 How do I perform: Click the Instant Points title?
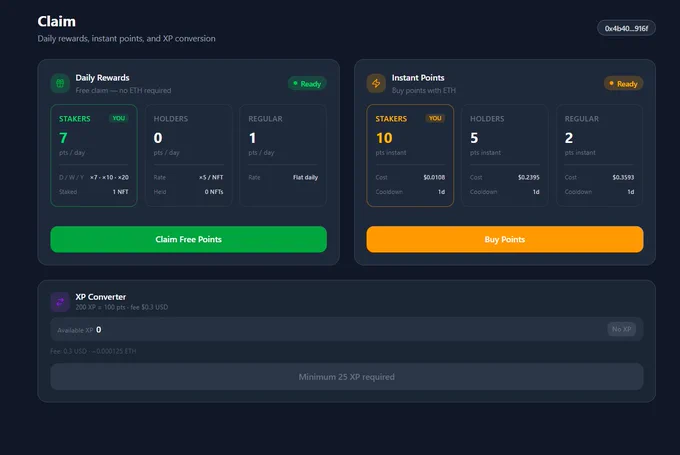(x=418, y=78)
